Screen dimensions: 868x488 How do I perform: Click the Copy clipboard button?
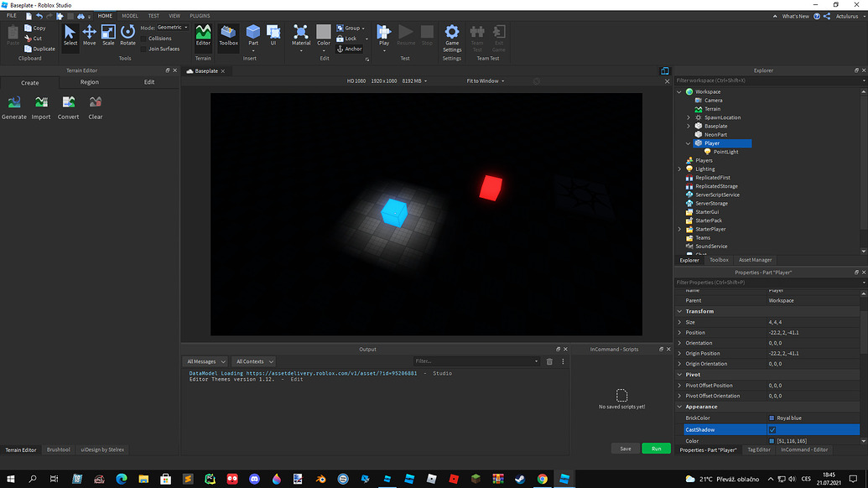click(x=35, y=28)
